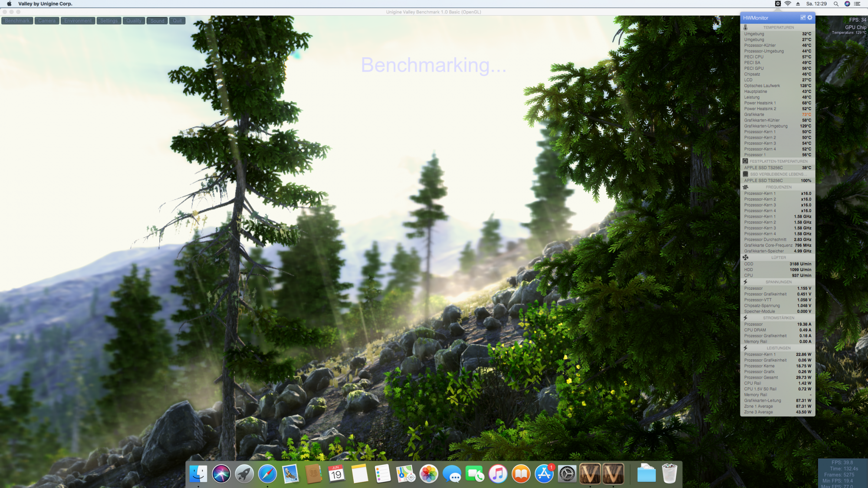Click HWMonitor menu bar icon
868x488 pixels.
pos(778,3)
